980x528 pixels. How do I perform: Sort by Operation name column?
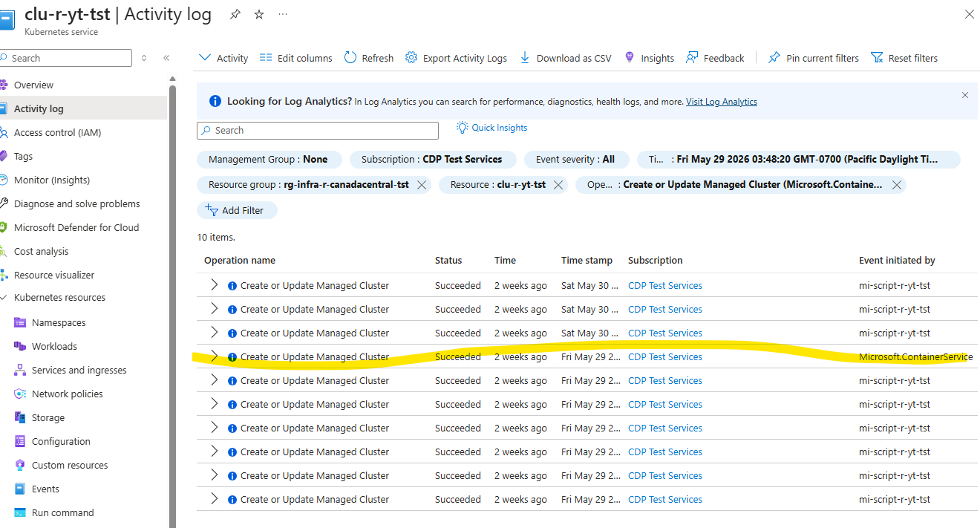(240, 260)
